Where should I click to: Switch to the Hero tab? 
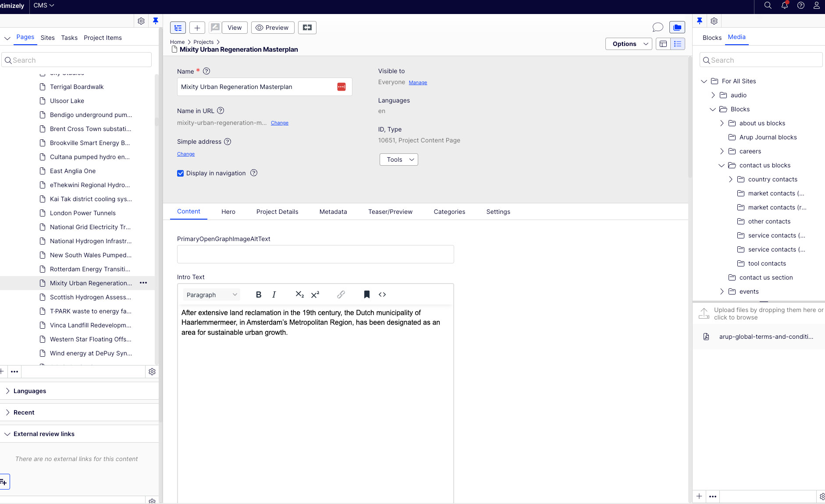(x=228, y=212)
